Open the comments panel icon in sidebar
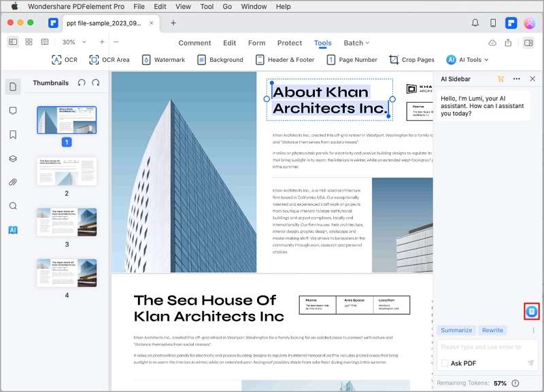This screenshot has width=544, height=392. coord(13,111)
